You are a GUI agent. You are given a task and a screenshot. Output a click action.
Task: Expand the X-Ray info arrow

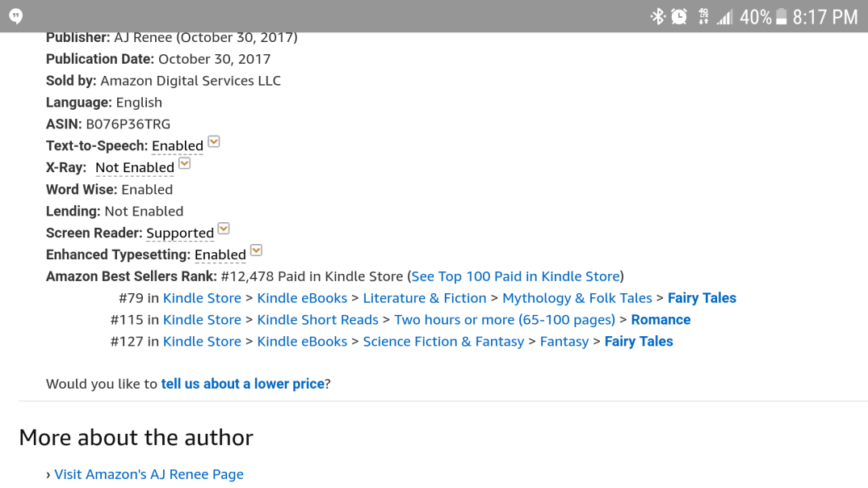click(185, 164)
